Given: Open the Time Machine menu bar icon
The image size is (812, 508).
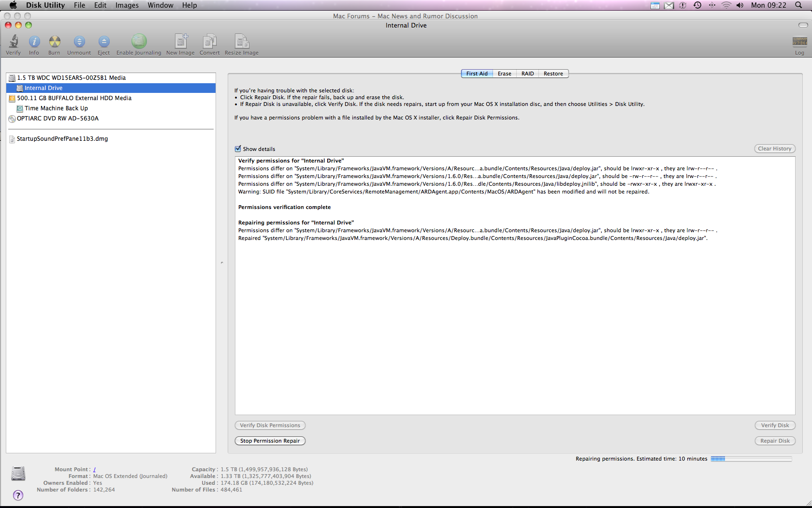Looking at the screenshot, I should [697, 5].
